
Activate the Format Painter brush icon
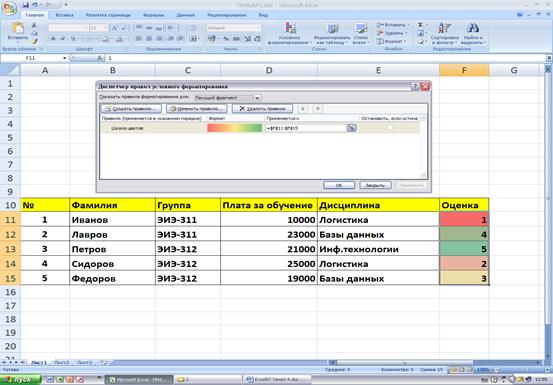[34, 42]
